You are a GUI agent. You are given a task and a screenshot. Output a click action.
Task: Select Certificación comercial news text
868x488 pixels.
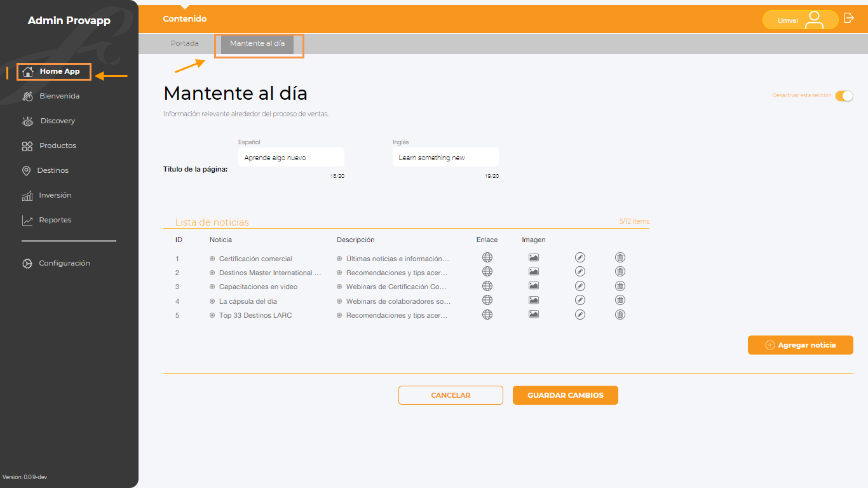255,259
